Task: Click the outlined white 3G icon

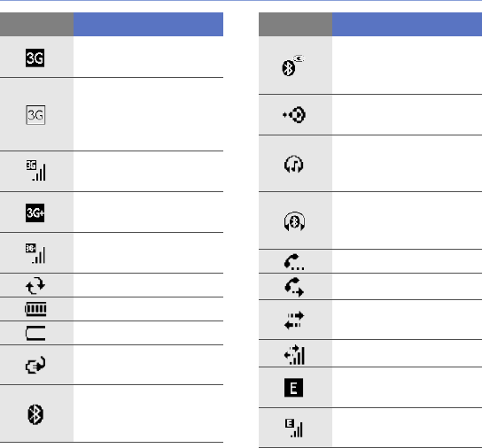Action: 35,115
